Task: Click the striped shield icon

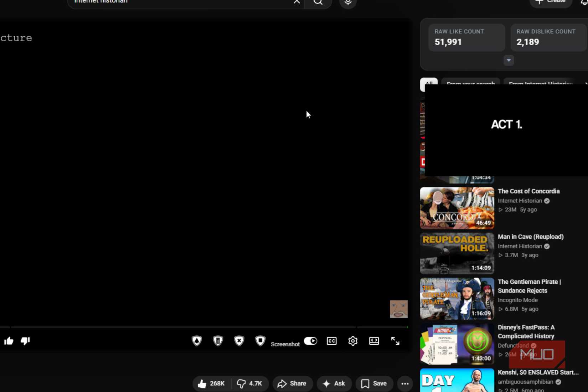Action: pos(218,341)
